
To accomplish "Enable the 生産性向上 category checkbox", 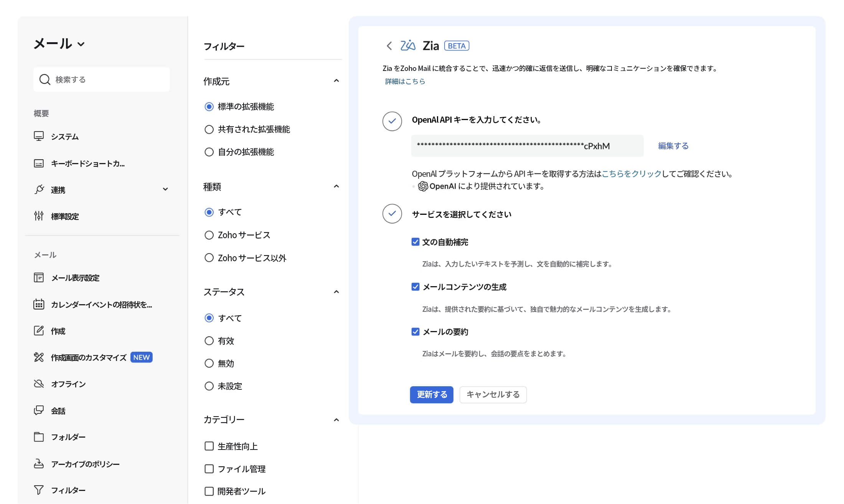I will coord(209,446).
